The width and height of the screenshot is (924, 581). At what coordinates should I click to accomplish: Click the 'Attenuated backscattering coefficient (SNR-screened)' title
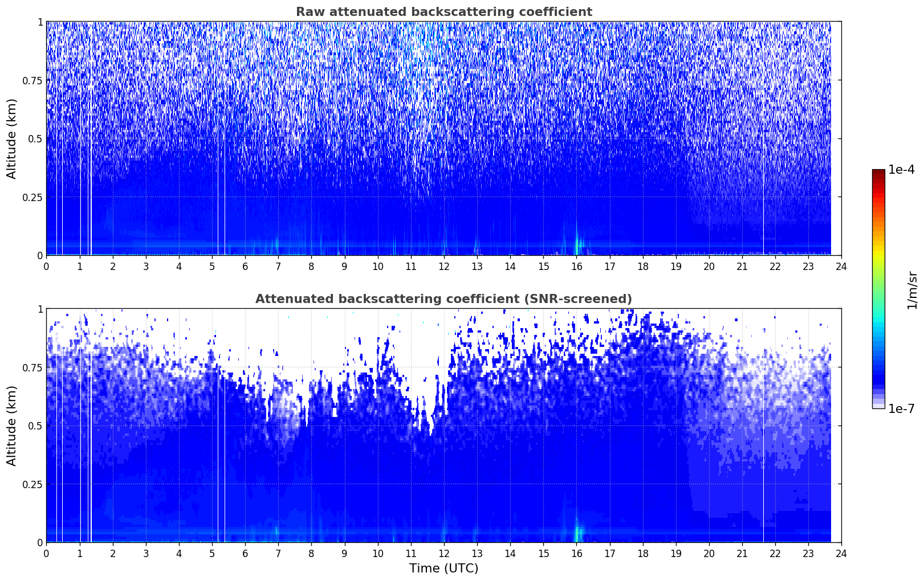click(x=443, y=299)
